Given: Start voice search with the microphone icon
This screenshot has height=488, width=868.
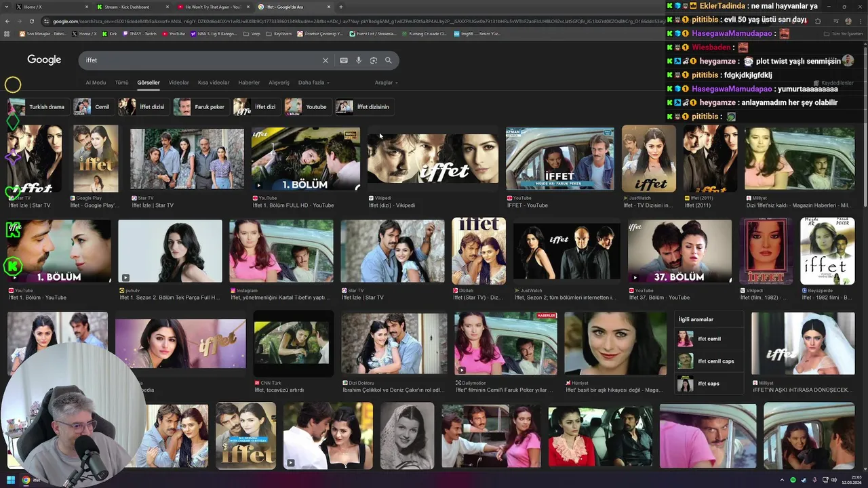Looking at the screenshot, I should [359, 60].
